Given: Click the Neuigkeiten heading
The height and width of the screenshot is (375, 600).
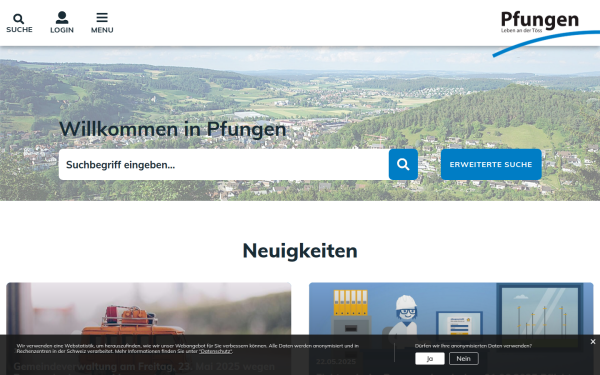Looking at the screenshot, I should 300,251.
